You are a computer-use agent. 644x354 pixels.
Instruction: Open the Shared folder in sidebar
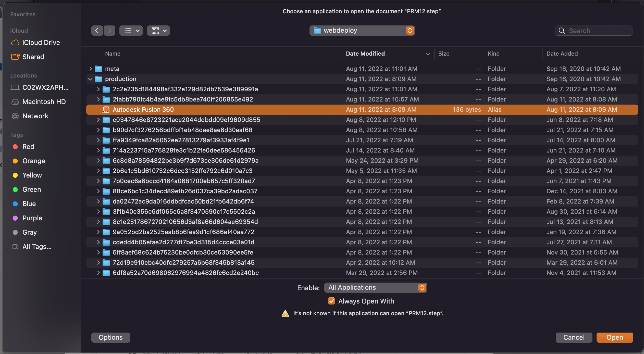click(x=33, y=57)
